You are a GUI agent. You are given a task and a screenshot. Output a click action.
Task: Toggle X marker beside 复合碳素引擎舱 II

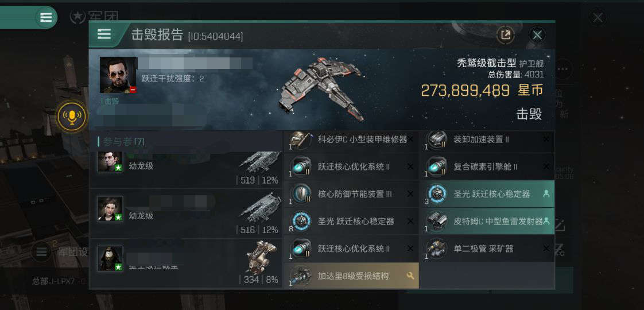coord(546,166)
